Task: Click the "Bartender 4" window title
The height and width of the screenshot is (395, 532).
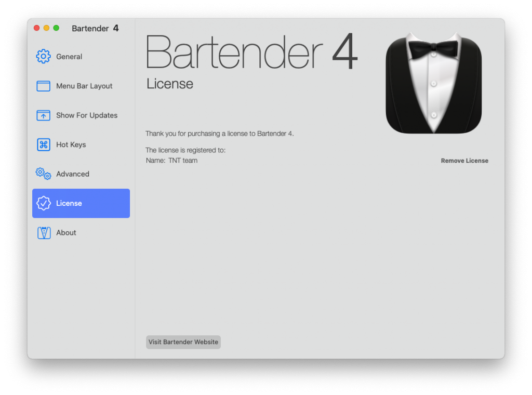Action: click(x=96, y=28)
